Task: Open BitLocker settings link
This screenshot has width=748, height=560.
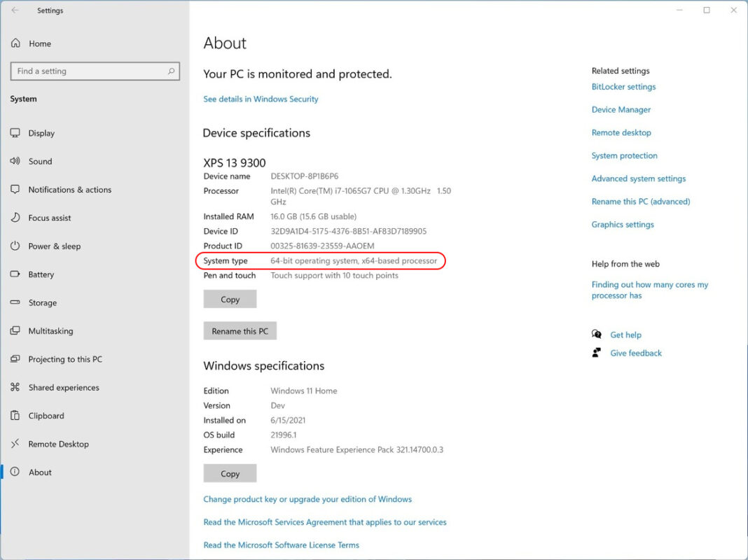Action: click(x=623, y=86)
